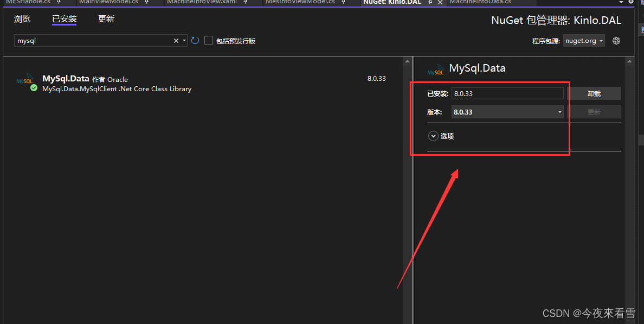The width and height of the screenshot is (644, 324).
Task: Click the details pane scrollbar up arrow
Action: [629, 61]
